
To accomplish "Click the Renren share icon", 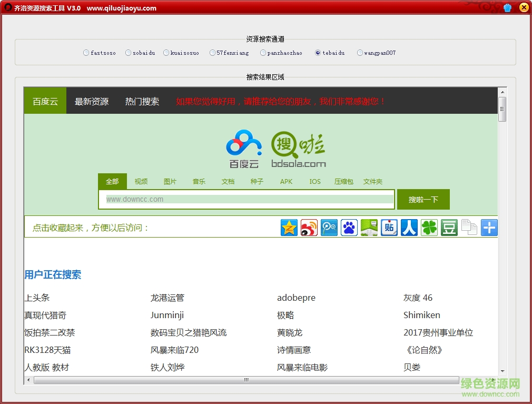I will click(409, 227).
